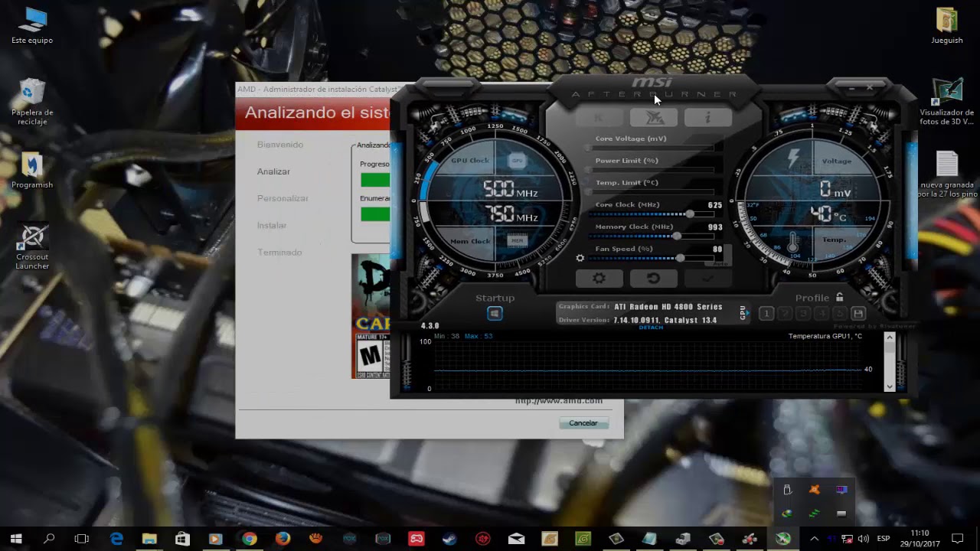Click the Memory Clock value 993
Image resolution: width=980 pixels, height=551 pixels.
tap(715, 227)
